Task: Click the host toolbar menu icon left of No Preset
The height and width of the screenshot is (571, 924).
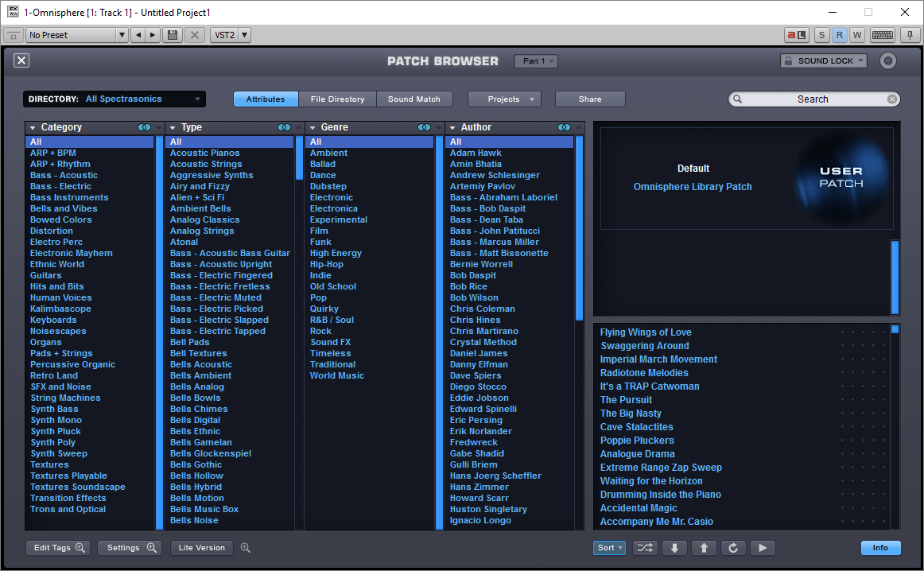Action: [14, 35]
